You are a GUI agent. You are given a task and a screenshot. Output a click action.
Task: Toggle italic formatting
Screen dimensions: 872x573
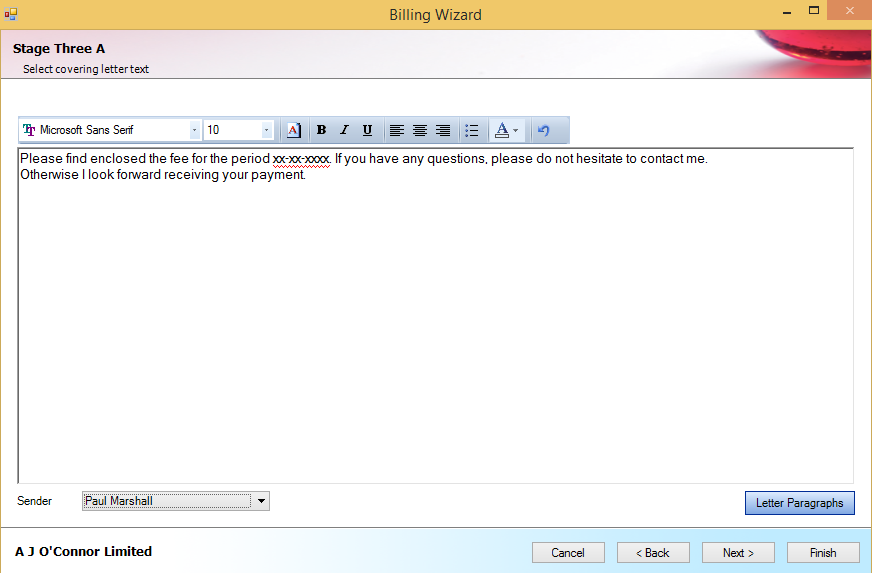tap(344, 130)
